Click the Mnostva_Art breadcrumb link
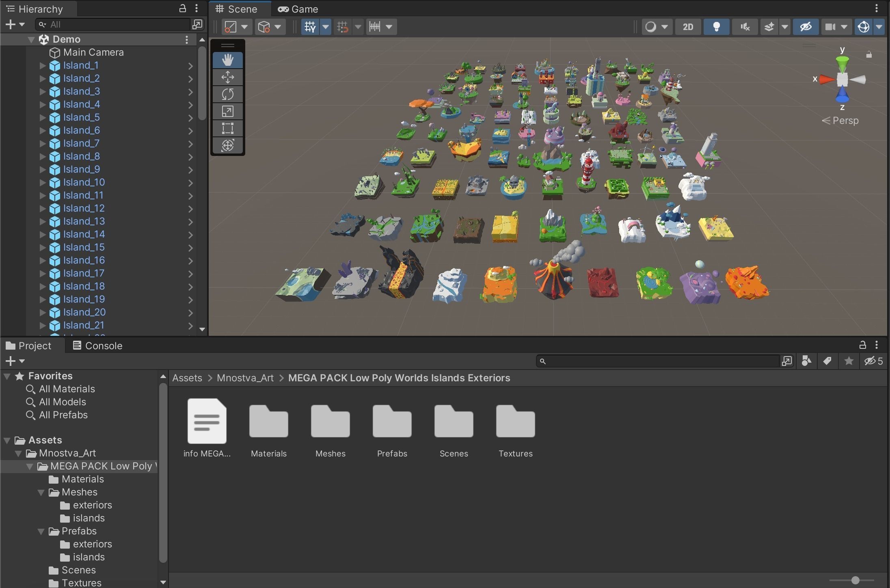This screenshot has width=890, height=588. click(x=245, y=378)
